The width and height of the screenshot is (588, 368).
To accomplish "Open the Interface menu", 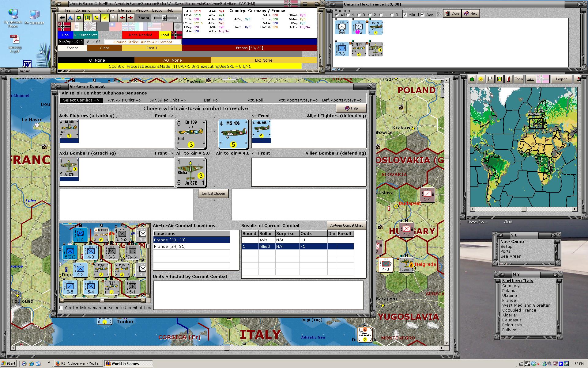I will (125, 10).
